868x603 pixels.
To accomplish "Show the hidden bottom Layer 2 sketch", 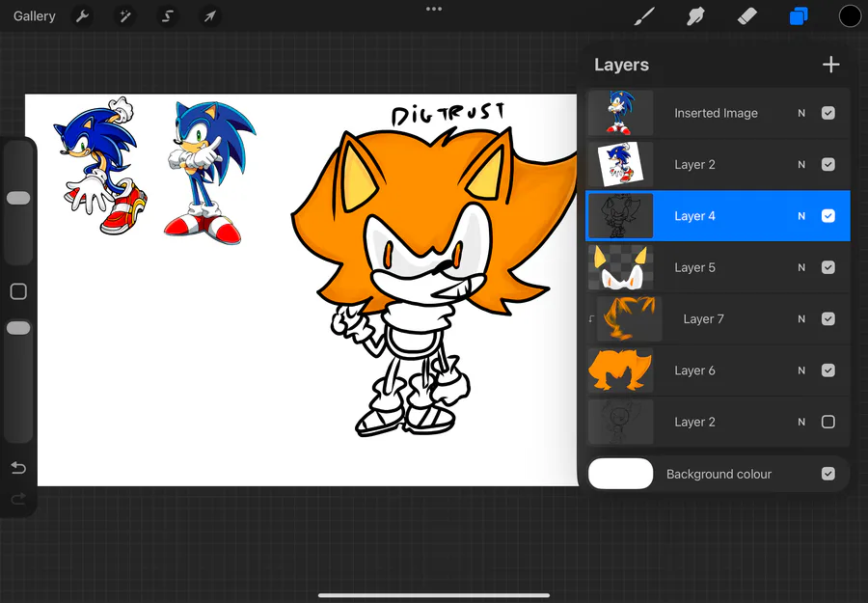I will pyautogui.click(x=828, y=422).
